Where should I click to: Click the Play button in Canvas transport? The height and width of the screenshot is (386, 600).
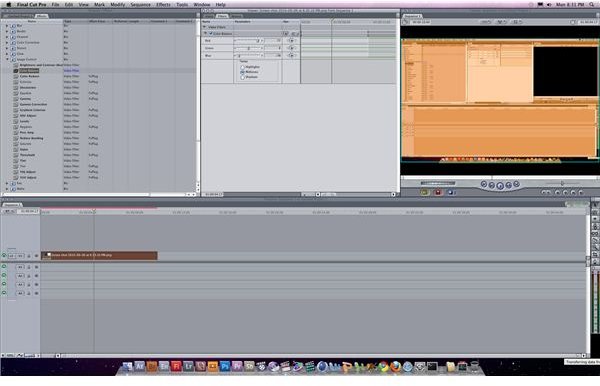[x=500, y=186]
